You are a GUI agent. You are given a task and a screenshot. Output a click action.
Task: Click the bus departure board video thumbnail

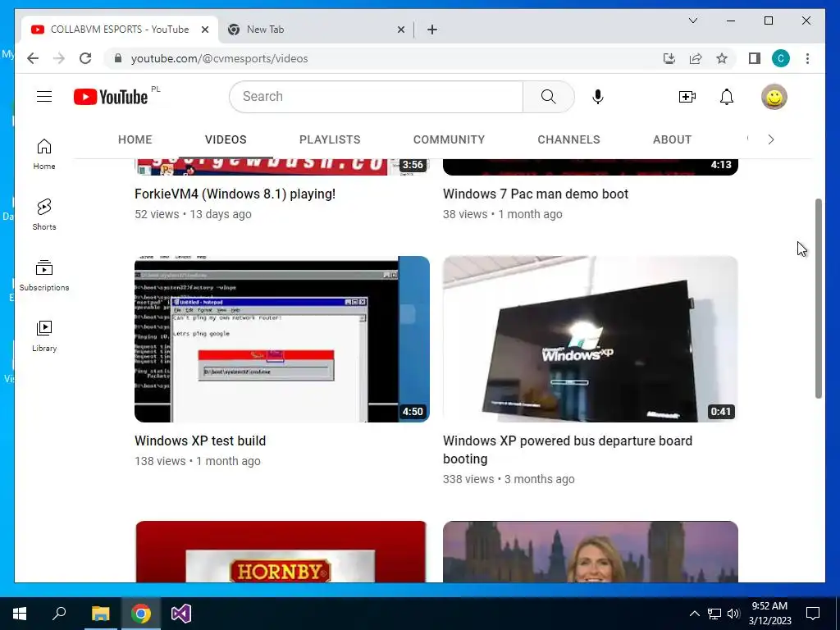pos(591,339)
